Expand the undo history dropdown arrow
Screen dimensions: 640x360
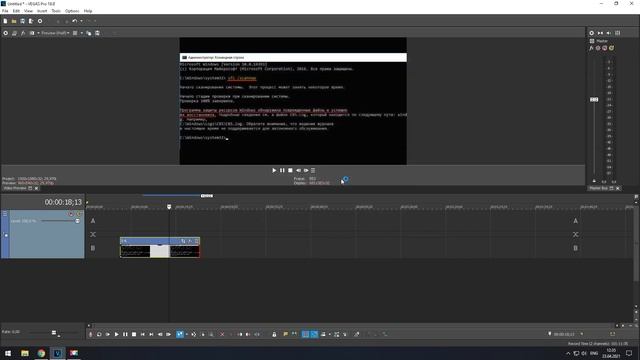coord(81,21)
